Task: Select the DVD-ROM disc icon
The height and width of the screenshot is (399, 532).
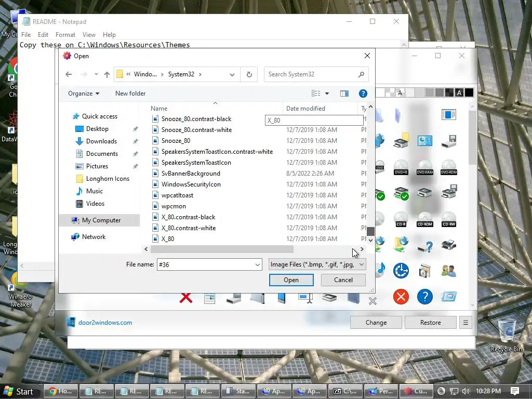Action: tap(448, 168)
